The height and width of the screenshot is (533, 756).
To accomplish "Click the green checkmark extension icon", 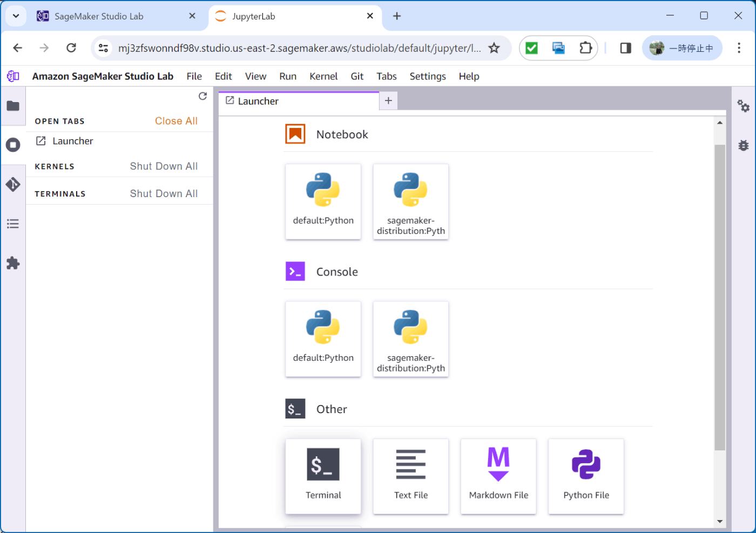I will pyautogui.click(x=531, y=48).
